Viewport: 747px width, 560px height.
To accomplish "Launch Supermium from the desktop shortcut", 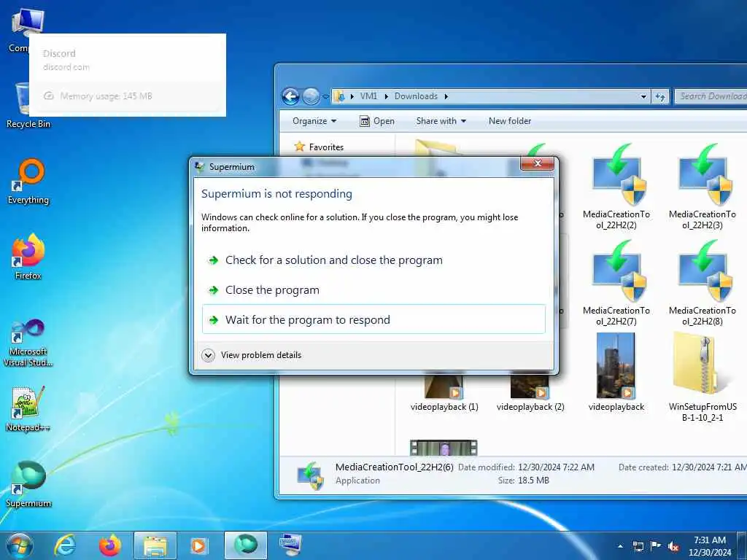I will 28,485.
